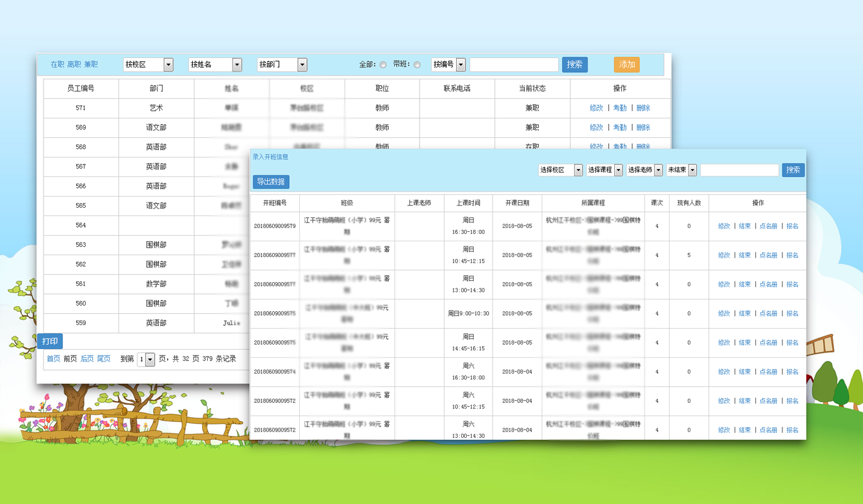Open the 未结束 status dropdown

coord(692,169)
